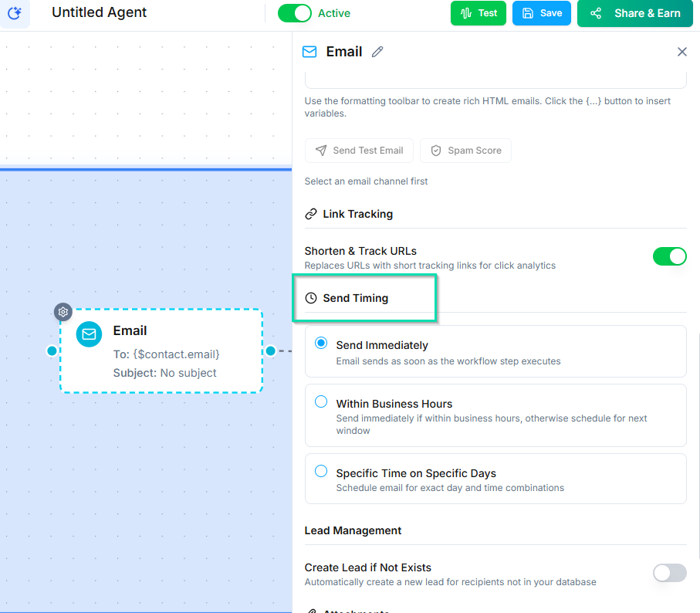Click the envelope icon in Email node
The height and width of the screenshot is (613, 700).
pos(89,334)
